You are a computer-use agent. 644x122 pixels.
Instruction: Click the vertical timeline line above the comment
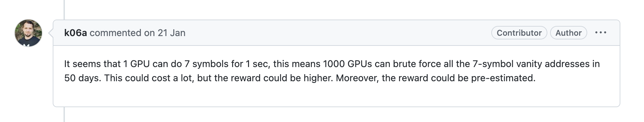point(64,9)
